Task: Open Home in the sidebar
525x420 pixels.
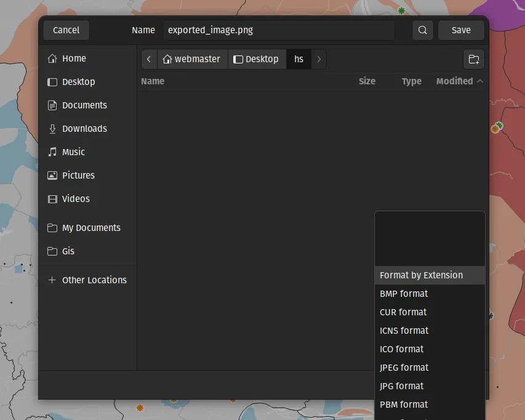Action: click(x=74, y=59)
